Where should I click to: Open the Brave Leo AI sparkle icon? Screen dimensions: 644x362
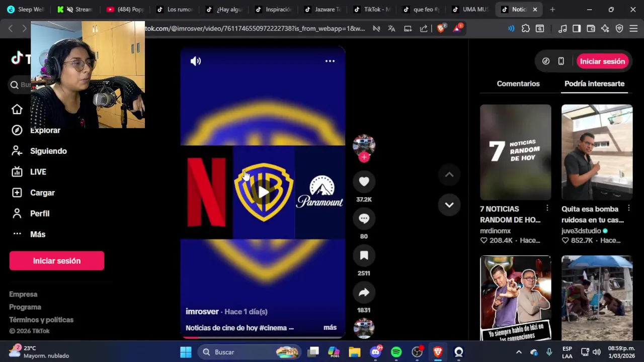coord(605,29)
